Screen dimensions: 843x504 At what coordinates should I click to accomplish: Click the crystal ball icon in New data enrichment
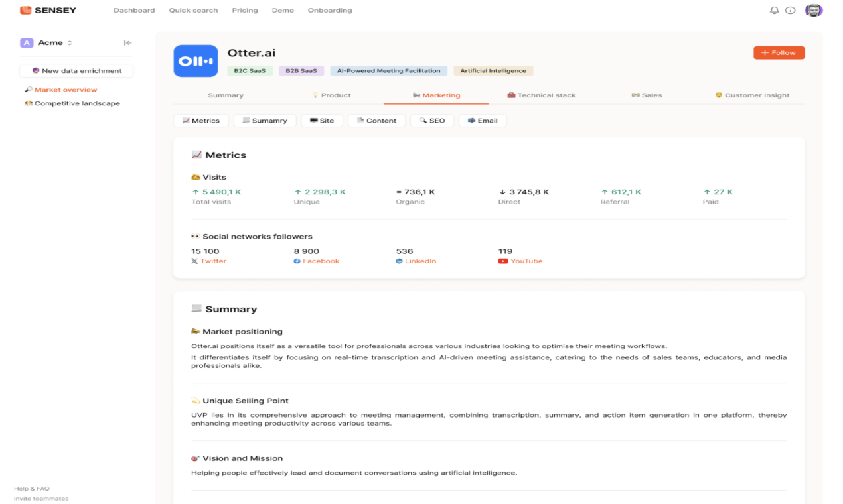(35, 70)
